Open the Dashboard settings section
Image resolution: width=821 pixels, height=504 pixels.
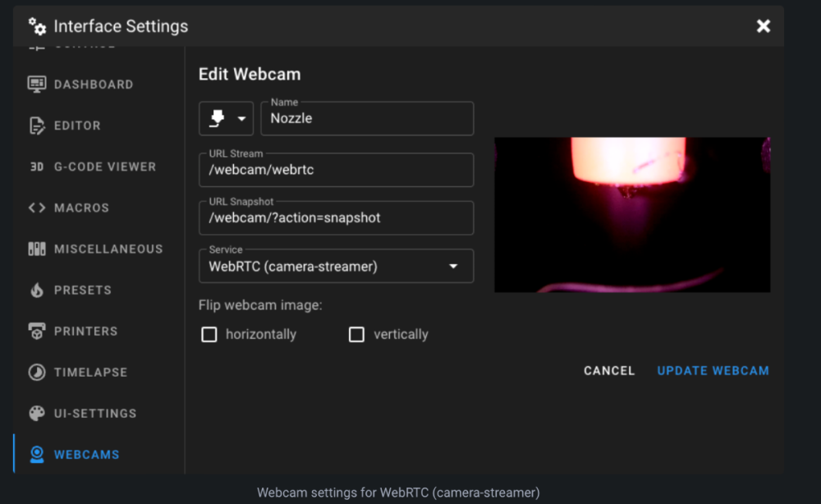point(36,84)
